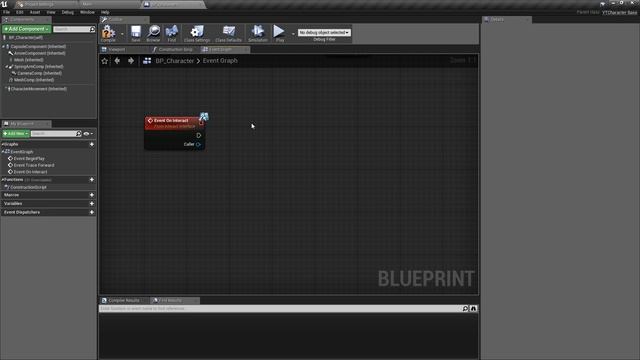The height and width of the screenshot is (360, 640).
Task: Collapse the SpringArmComp tree node
Action: [x=7, y=67]
